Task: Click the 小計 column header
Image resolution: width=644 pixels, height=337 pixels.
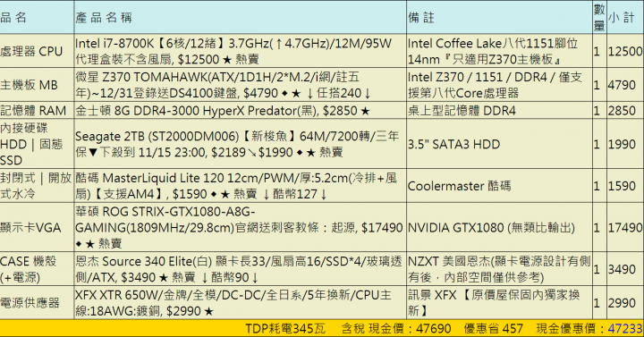Action: [x=622, y=18]
